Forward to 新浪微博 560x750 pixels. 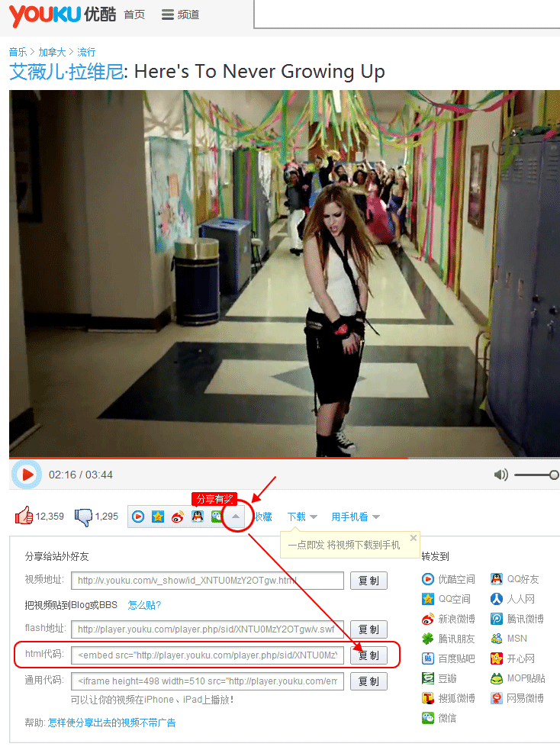pyautogui.click(x=448, y=619)
